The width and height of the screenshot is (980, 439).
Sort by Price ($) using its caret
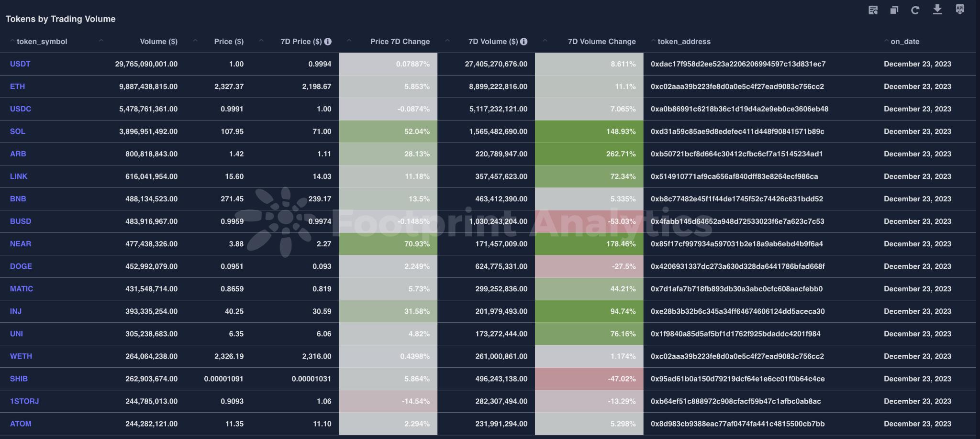point(261,41)
